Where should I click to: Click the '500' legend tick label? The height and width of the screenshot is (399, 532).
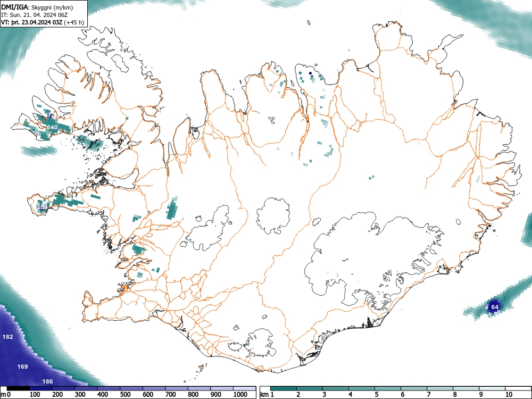click(x=125, y=395)
